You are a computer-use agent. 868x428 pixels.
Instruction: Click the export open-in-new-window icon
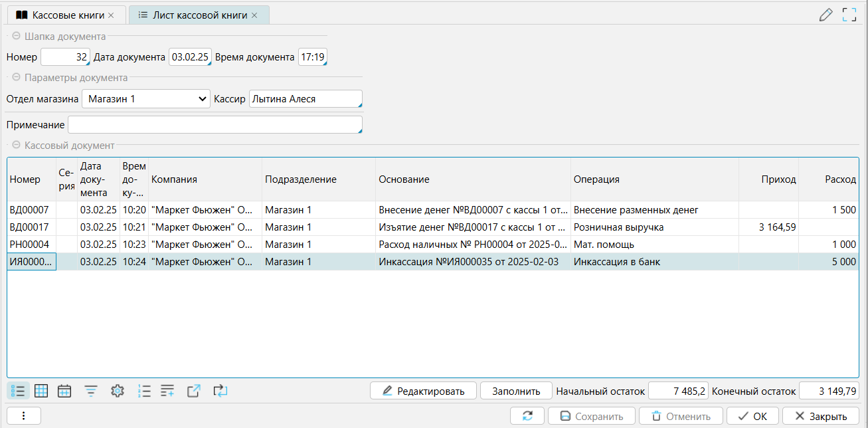tap(193, 391)
